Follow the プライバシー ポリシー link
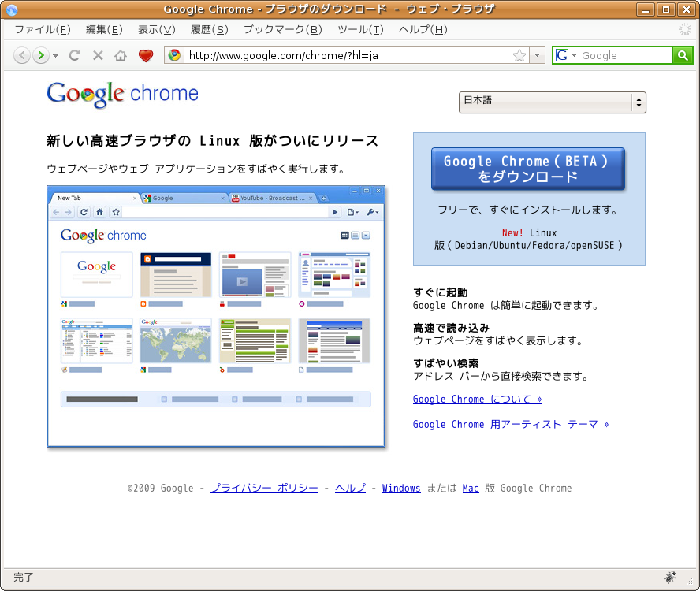 (x=264, y=489)
